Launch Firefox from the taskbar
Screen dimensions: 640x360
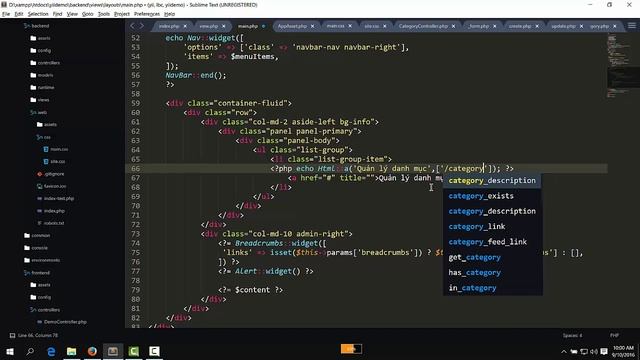coord(92,351)
